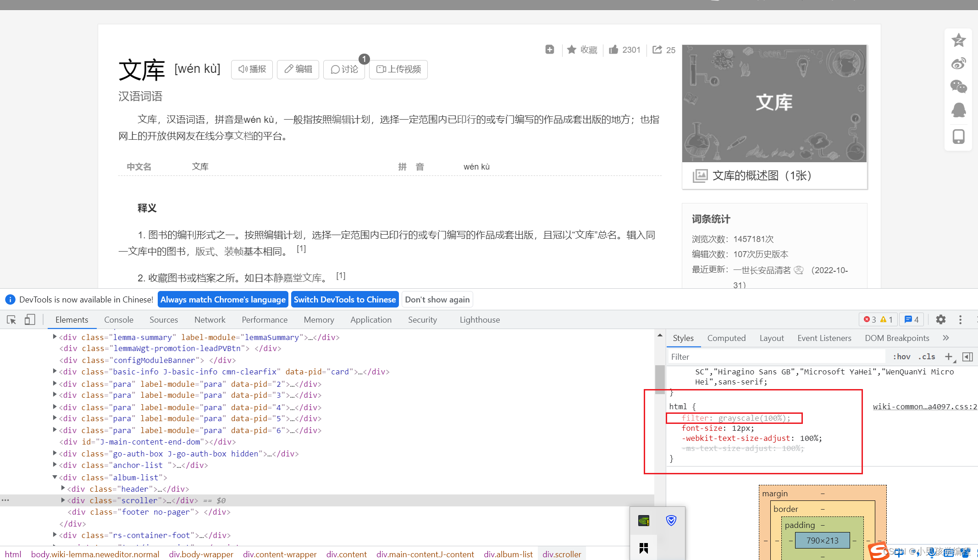This screenshot has width=978, height=560.
Task: Toggle the device toolbar icon
Action: click(30, 320)
